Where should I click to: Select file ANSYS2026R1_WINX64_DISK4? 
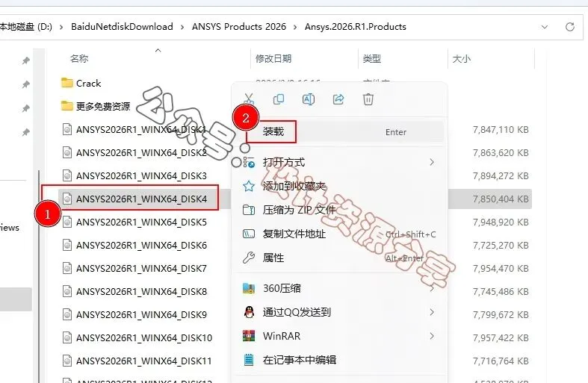141,199
